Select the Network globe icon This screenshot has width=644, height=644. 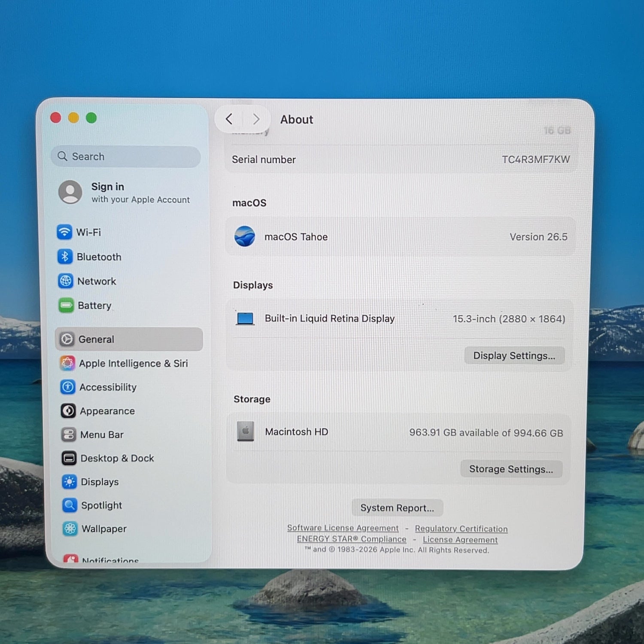point(65,281)
